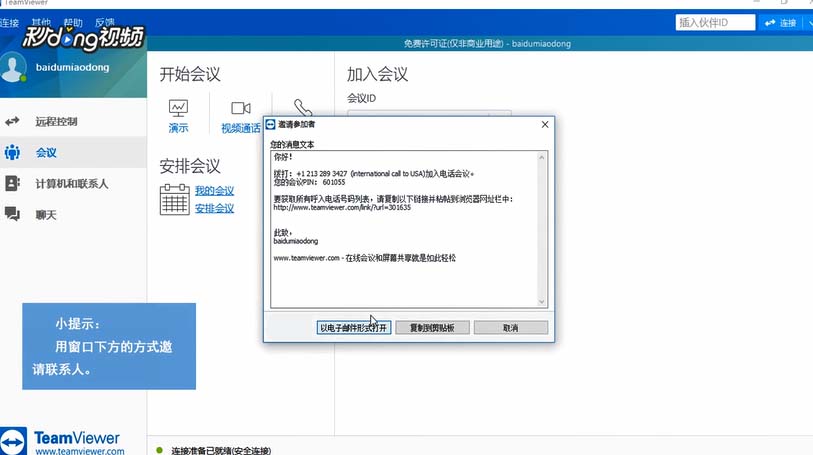The width and height of the screenshot is (813, 455).
Task: Click the meeting people icon in sidebar
Action: pos(12,152)
